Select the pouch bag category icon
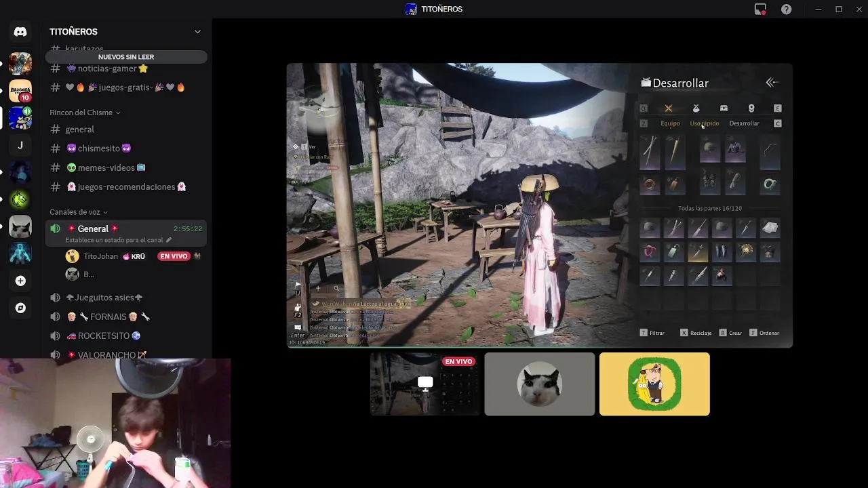The image size is (868, 488). click(696, 108)
